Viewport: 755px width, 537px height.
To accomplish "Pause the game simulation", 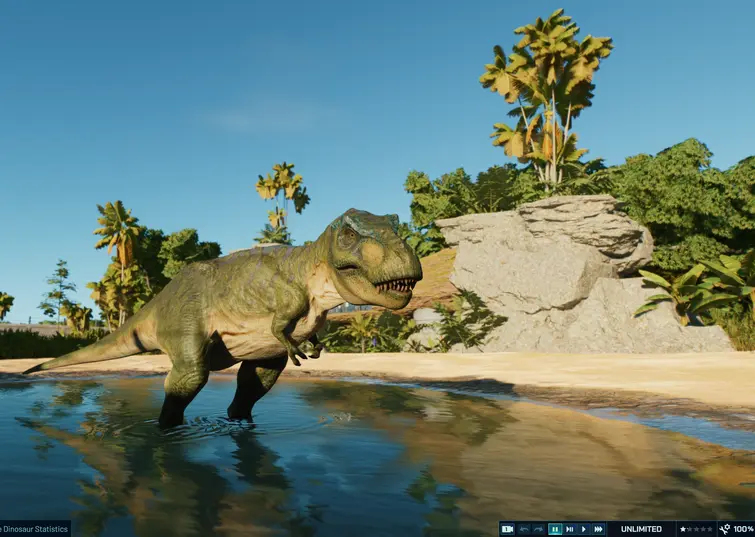I will 555,529.
